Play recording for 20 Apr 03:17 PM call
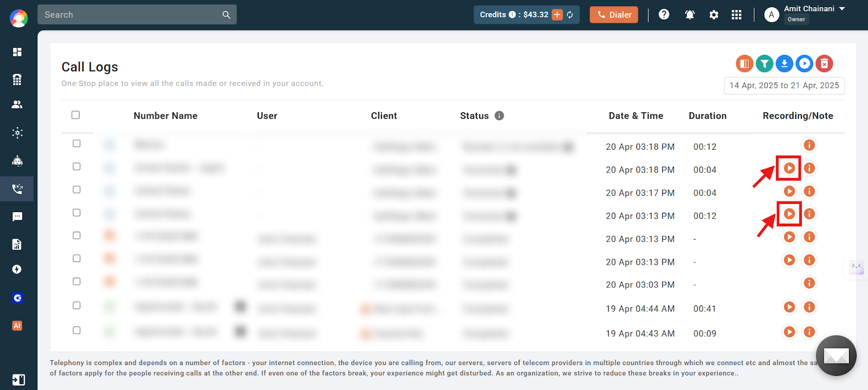The height and width of the screenshot is (390, 868). (789, 191)
